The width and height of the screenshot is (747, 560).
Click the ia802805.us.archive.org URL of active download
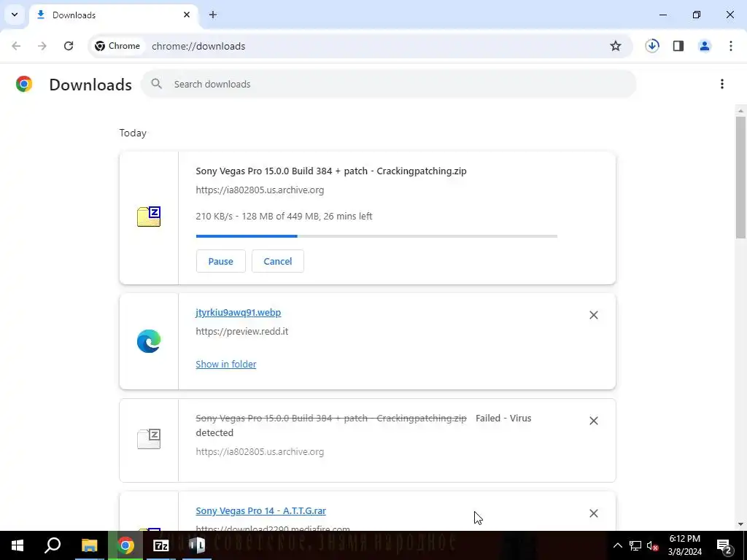pyautogui.click(x=260, y=190)
